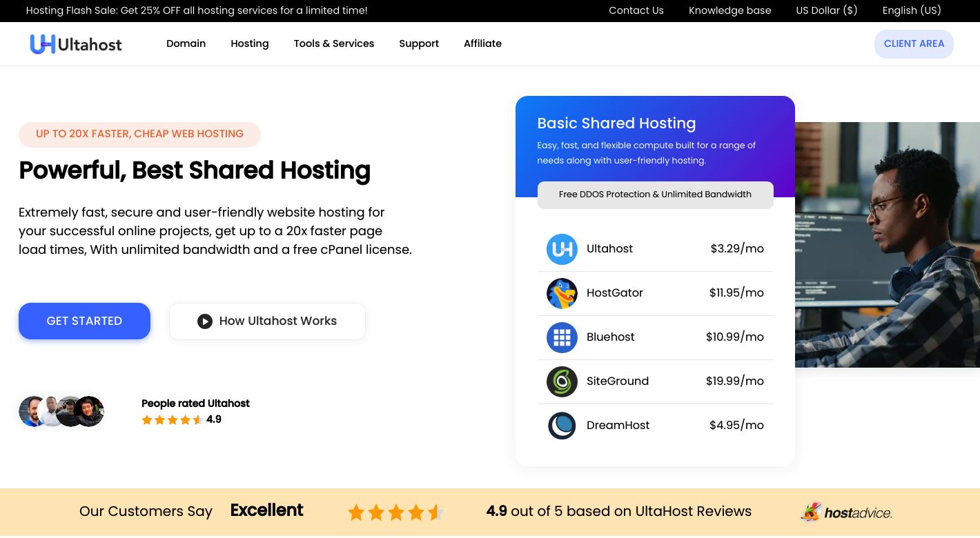The width and height of the screenshot is (980, 538).
Task: Click the play icon beside How Ultahost Works
Action: coord(205,321)
